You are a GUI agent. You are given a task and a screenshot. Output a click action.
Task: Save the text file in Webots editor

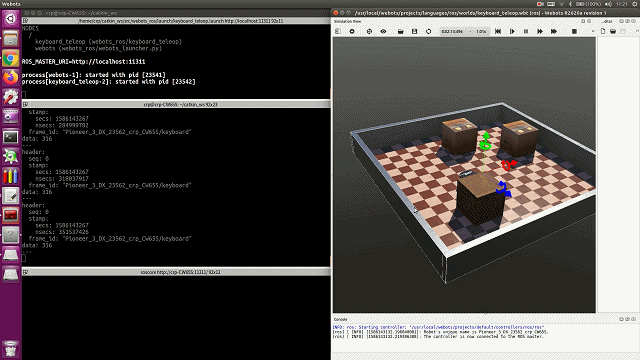click(x=623, y=31)
